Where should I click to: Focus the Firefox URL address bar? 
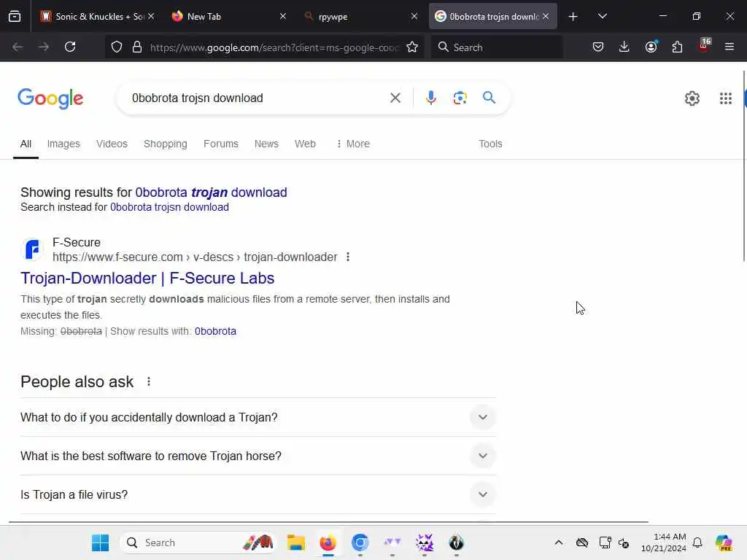274,47
